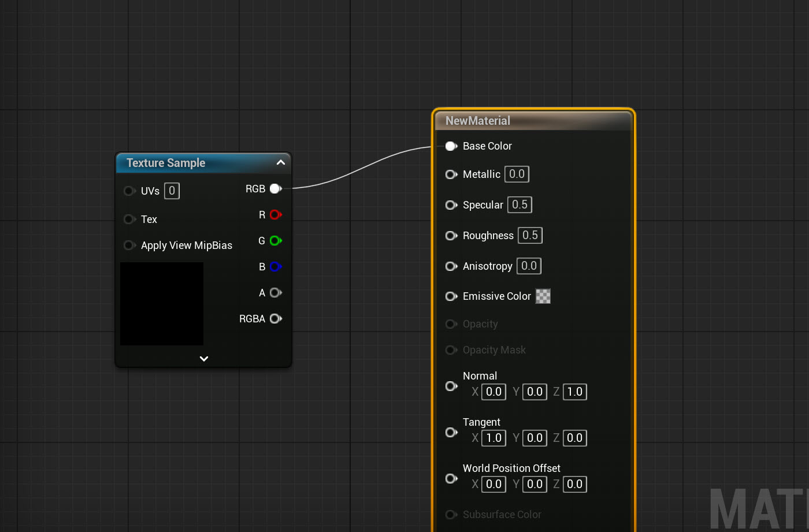Screen dimensions: 809x532
Task: Click the disabled Opacity pin
Action: [451, 324]
